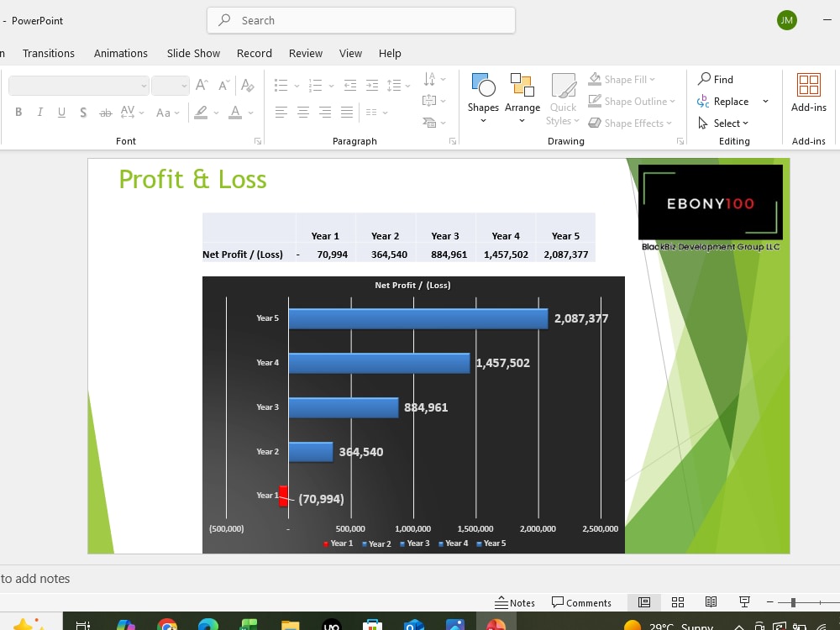Open Shape Effects dropdown

point(630,123)
